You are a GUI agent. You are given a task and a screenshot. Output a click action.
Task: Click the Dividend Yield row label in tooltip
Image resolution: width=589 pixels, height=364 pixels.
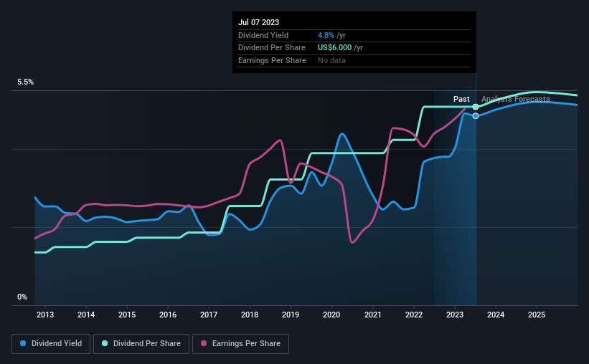263,35
